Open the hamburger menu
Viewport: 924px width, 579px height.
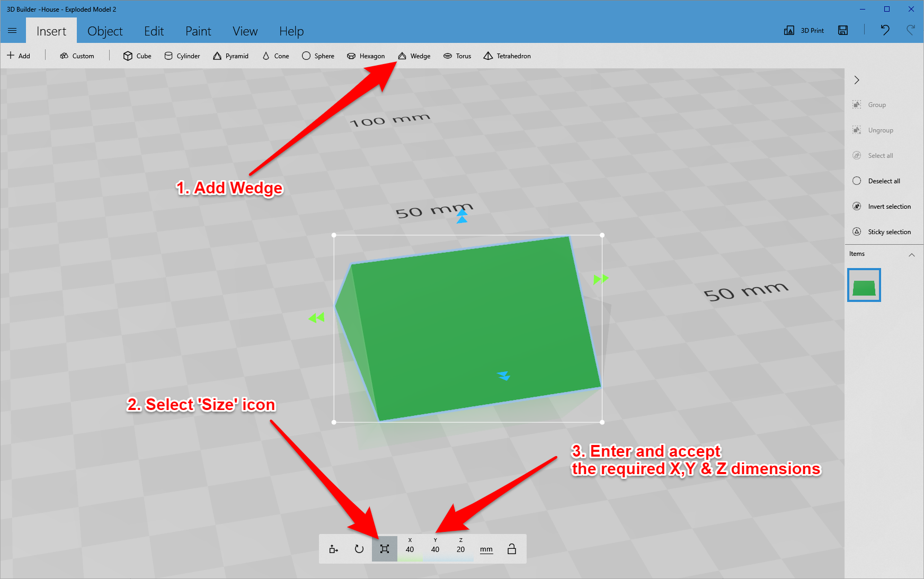point(12,31)
